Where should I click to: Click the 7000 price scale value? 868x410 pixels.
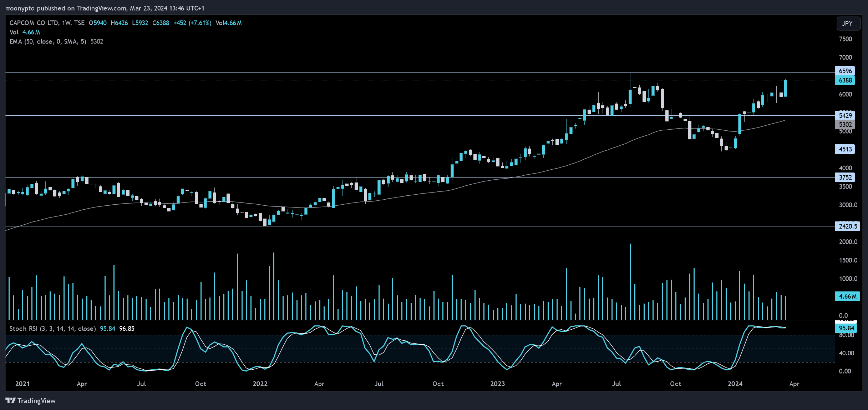coord(845,57)
